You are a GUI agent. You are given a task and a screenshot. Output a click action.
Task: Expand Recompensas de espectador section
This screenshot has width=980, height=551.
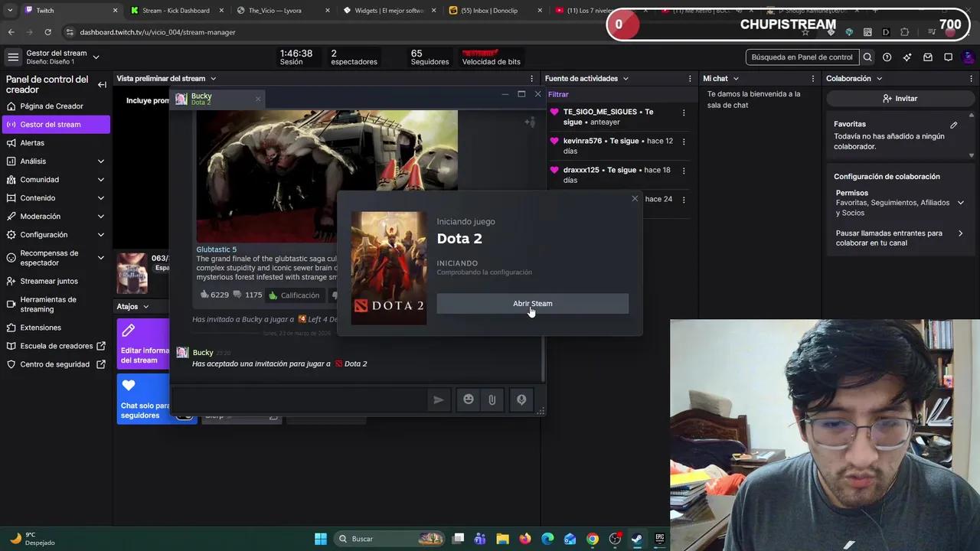pyautogui.click(x=101, y=258)
